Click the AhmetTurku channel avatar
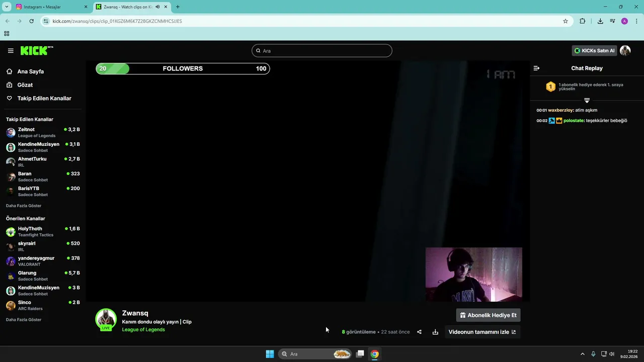 pos(11,162)
